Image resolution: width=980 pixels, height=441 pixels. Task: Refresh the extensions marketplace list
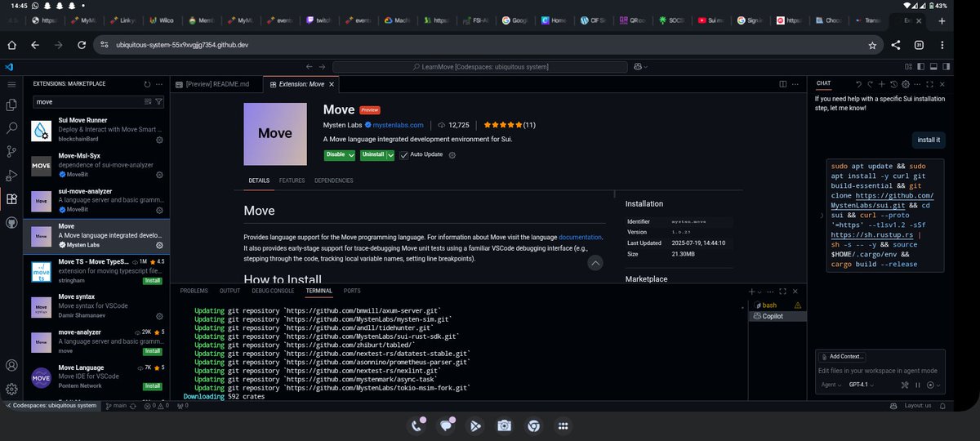pos(146,83)
